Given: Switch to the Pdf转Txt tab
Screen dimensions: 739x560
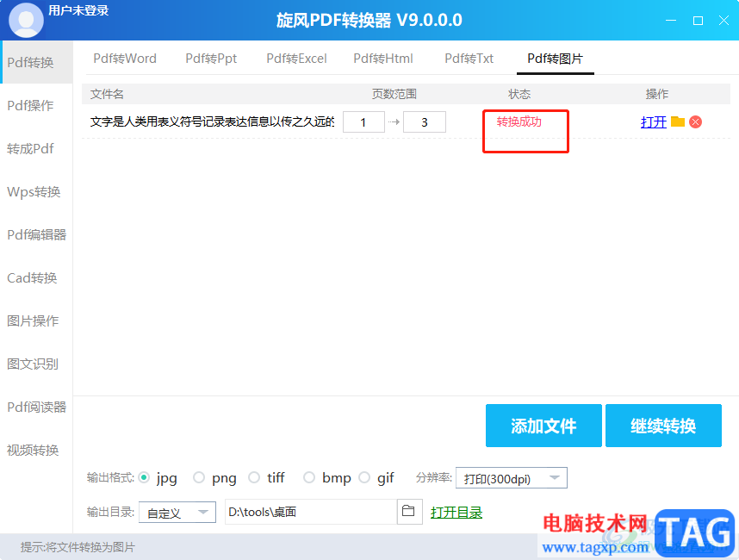Looking at the screenshot, I should pos(469,59).
